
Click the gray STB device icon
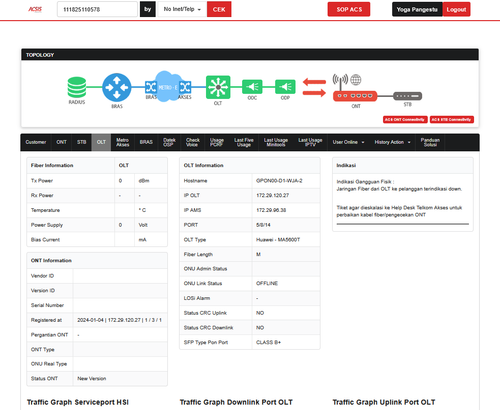pyautogui.click(x=407, y=96)
